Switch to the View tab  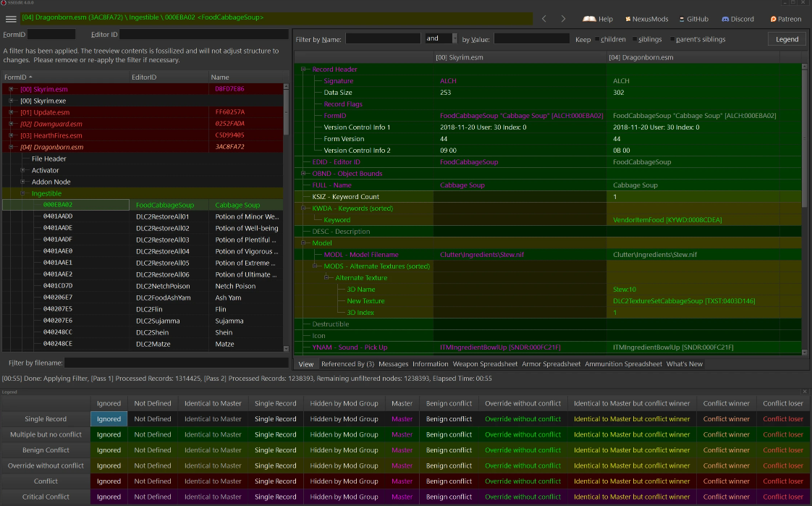coord(305,364)
